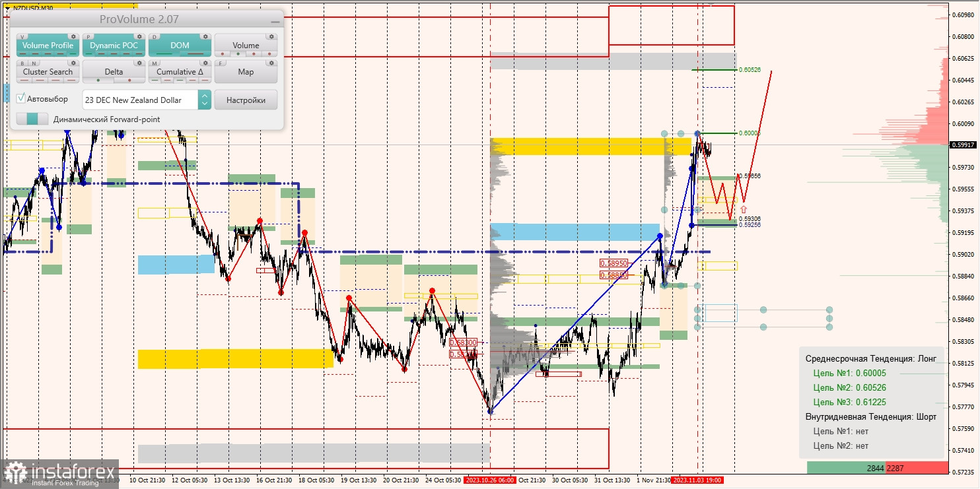Open Delta gear settings icon
Viewport: 980px width, 489px height.
[x=139, y=63]
